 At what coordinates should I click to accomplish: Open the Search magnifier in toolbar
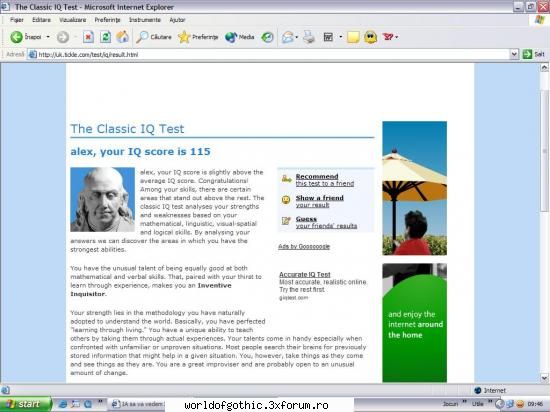(142, 37)
